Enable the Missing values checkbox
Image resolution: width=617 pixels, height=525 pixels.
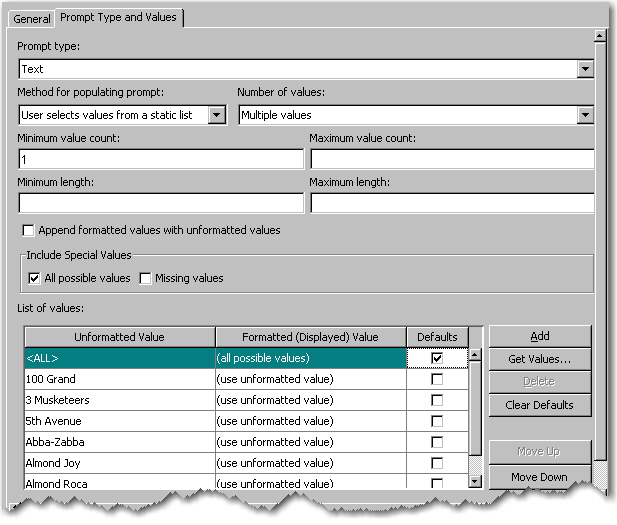146,278
